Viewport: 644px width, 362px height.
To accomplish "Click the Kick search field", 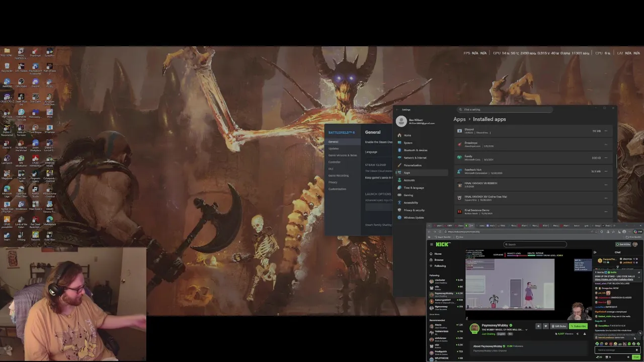I will coord(535,244).
